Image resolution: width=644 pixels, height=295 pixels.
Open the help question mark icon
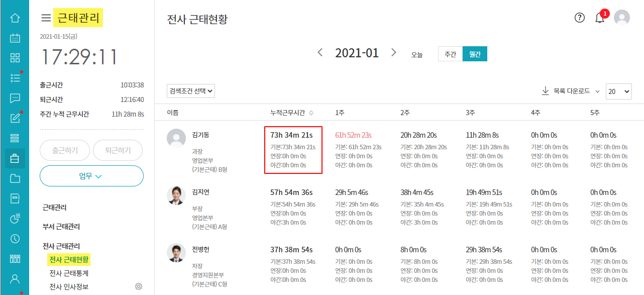point(580,18)
